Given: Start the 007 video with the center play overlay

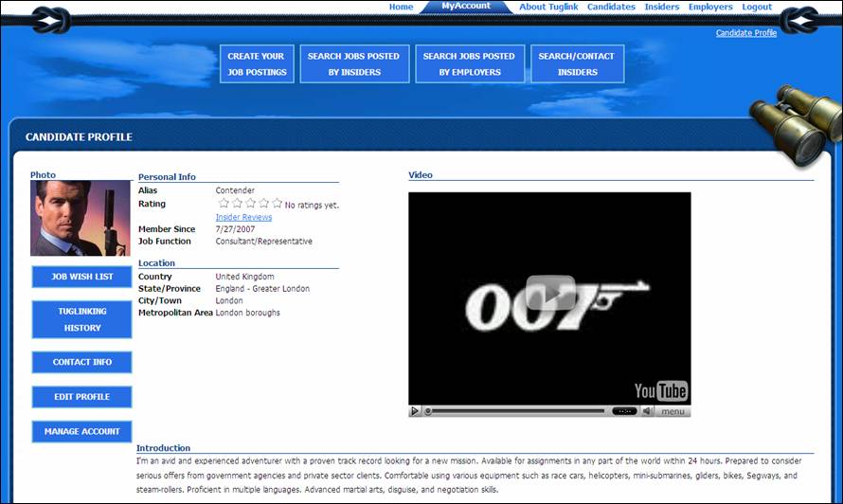Looking at the screenshot, I should coord(550,293).
